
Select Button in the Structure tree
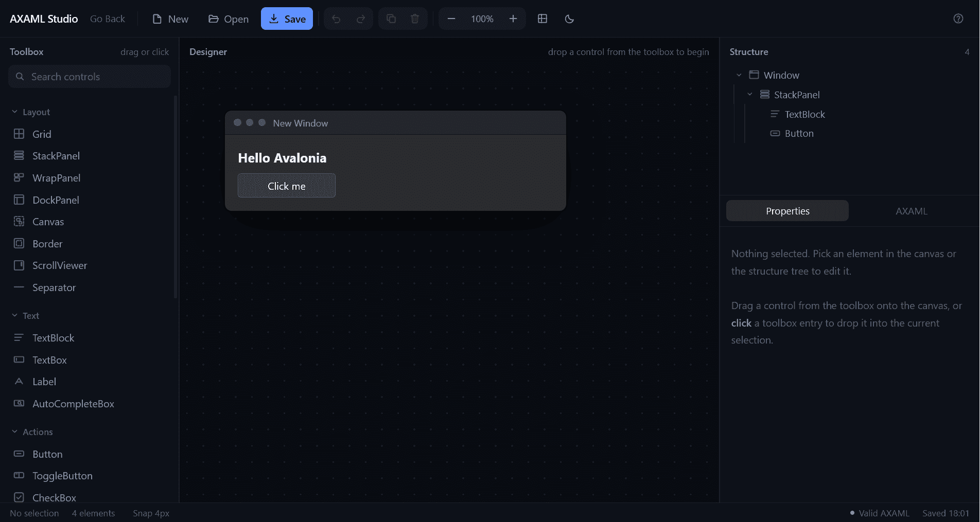[x=799, y=134]
